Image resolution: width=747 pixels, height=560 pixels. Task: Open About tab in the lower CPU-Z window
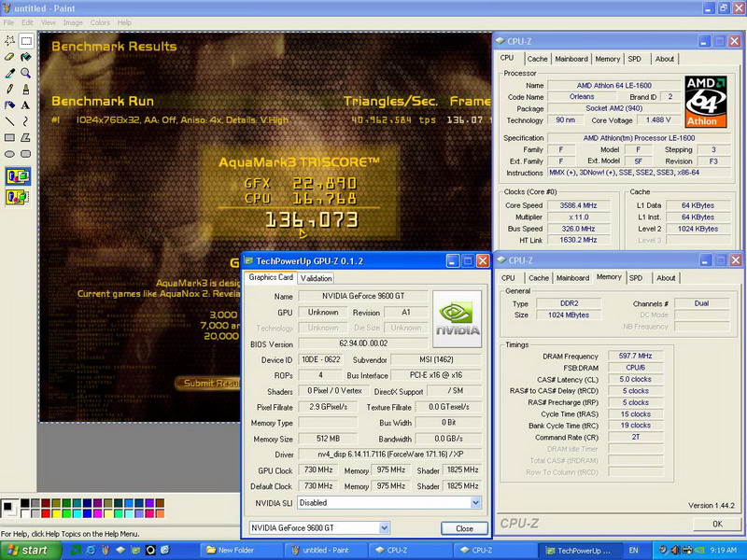click(x=666, y=278)
